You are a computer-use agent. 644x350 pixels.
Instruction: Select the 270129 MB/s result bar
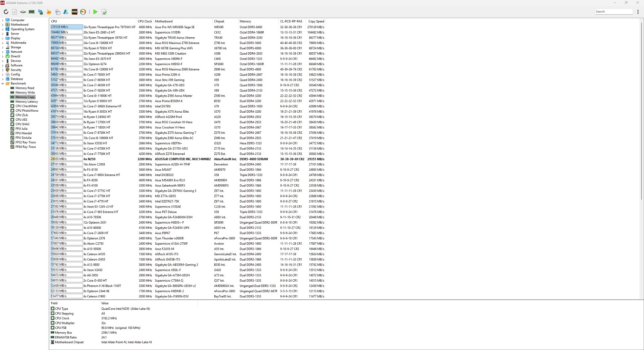tap(66, 27)
